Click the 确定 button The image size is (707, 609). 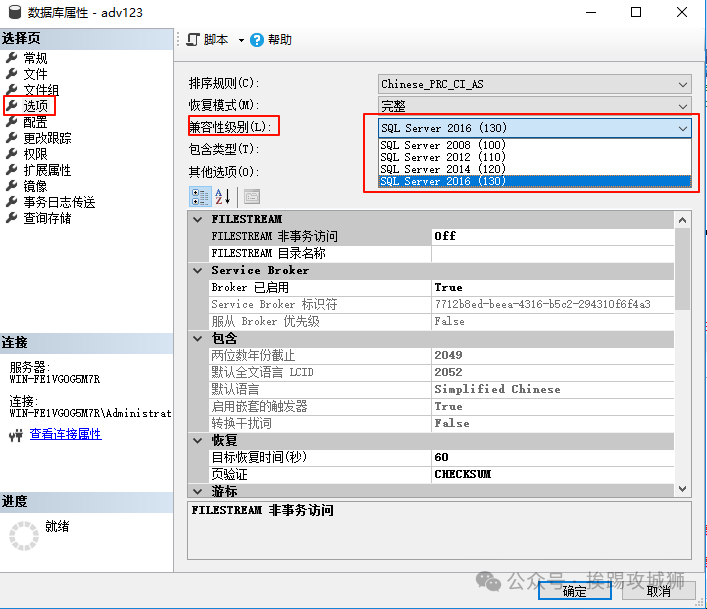(x=575, y=591)
